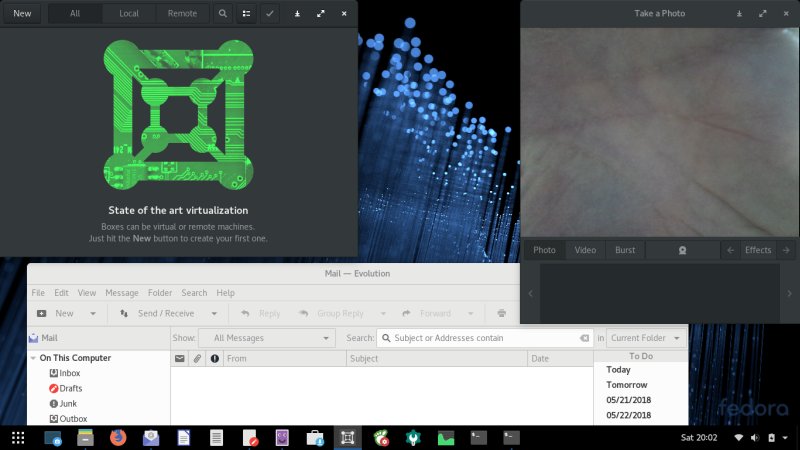Open the Current Folder scope dropdown
This screenshot has width=800, height=450.
pos(647,338)
